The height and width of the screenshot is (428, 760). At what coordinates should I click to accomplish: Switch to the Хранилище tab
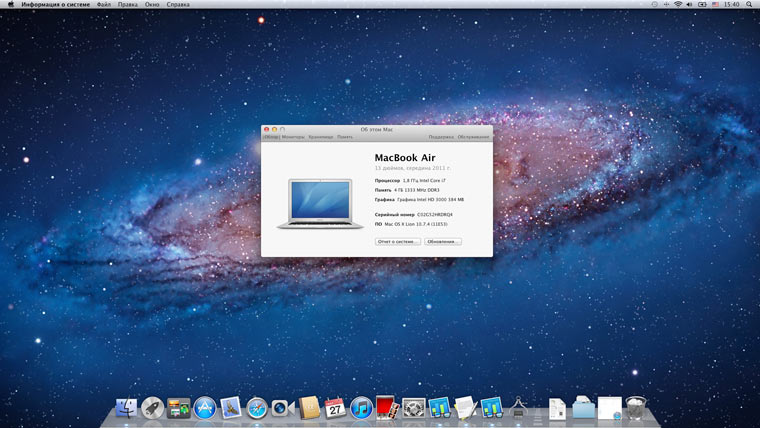(320, 137)
